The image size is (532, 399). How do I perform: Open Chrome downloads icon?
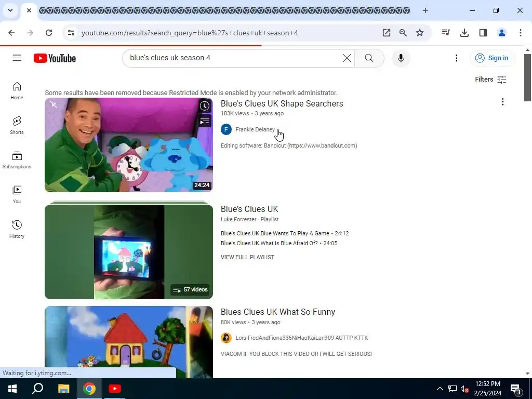click(464, 33)
